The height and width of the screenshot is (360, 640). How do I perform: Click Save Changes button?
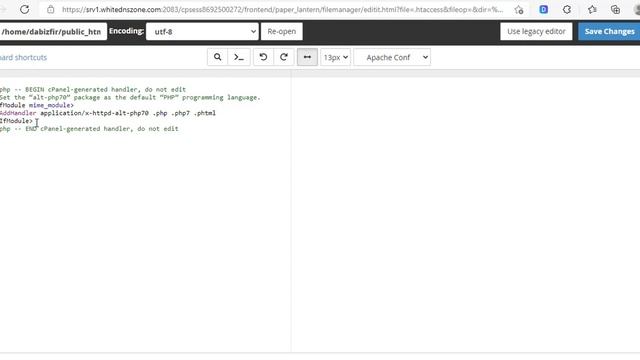click(609, 31)
